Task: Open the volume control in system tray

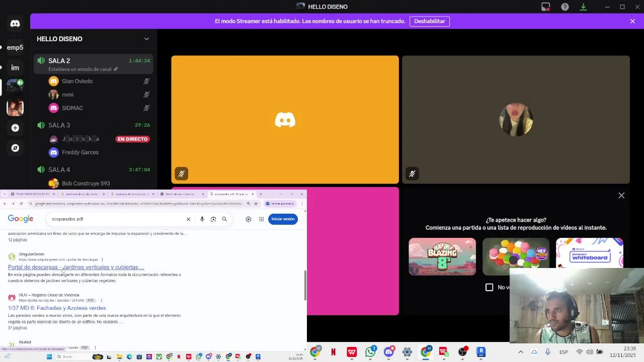Action: [589, 352]
